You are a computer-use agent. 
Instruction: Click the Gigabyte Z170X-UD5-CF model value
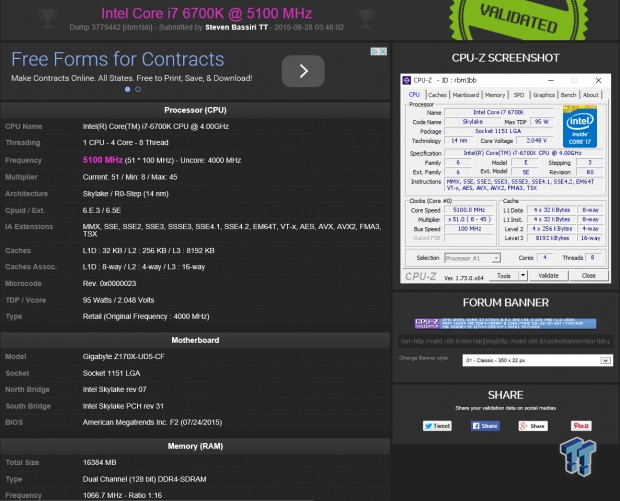[x=123, y=357]
